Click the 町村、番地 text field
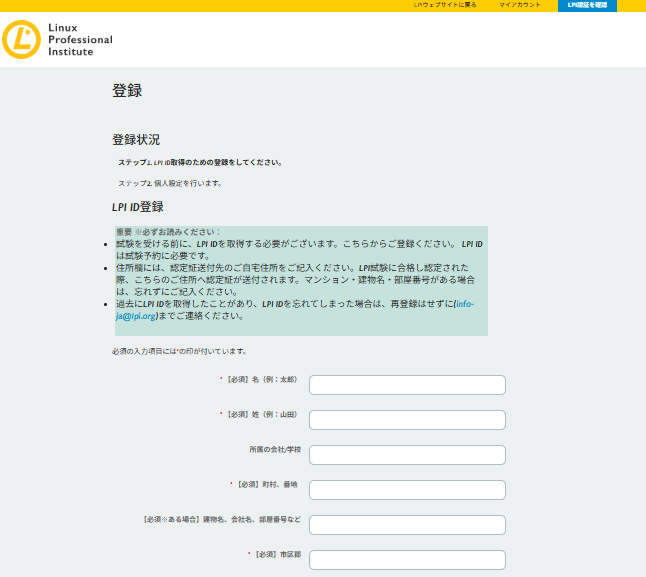 click(407, 490)
